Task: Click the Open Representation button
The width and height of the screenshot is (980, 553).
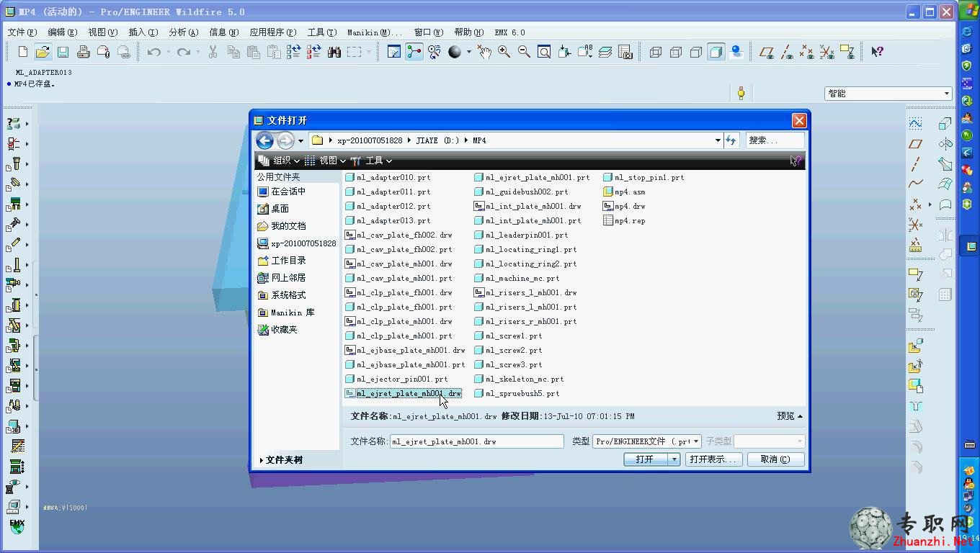Action: pyautogui.click(x=713, y=459)
